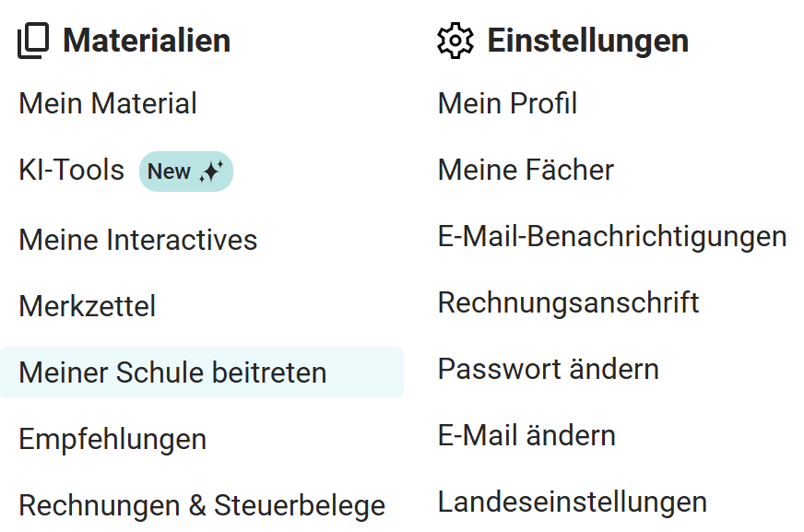
Task: Open Landeseinstellungen
Action: [572, 502]
